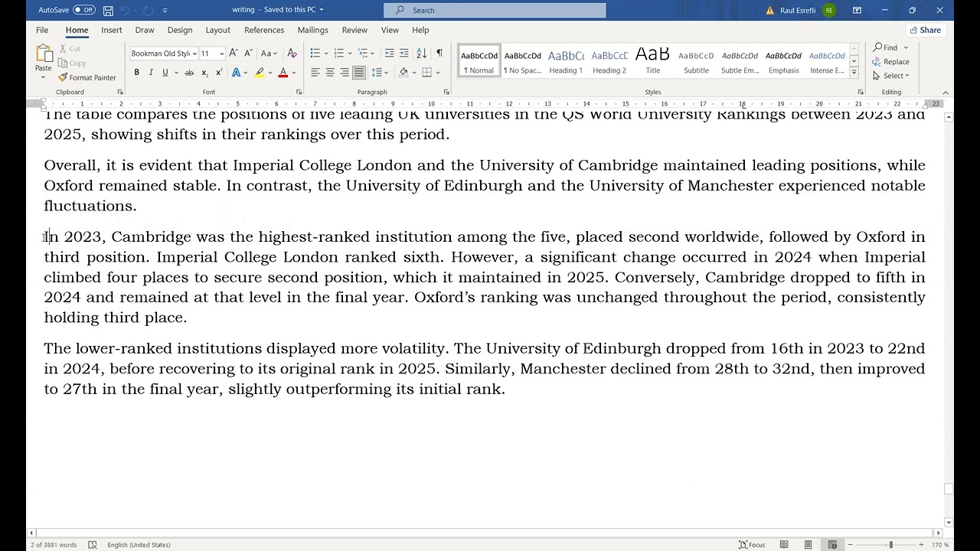Image resolution: width=980 pixels, height=551 pixels.
Task: Expand the Numbering list dropdown arrow
Action: [350, 53]
